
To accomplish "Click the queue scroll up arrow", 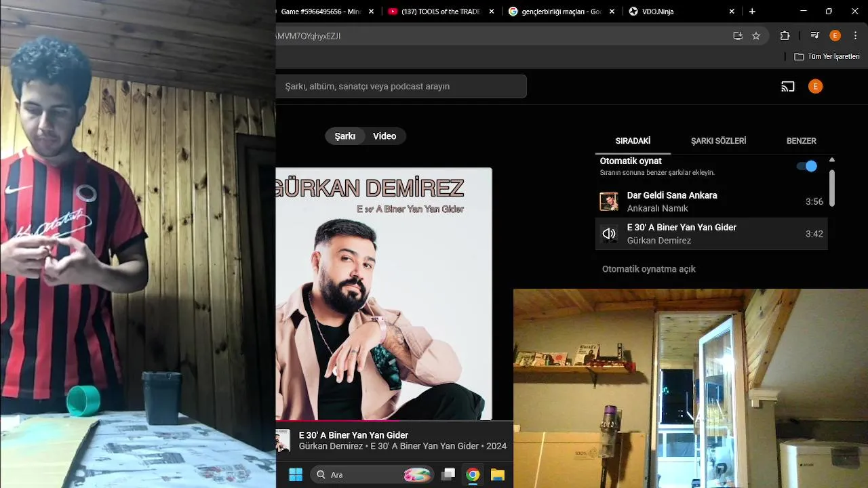I will (832, 160).
